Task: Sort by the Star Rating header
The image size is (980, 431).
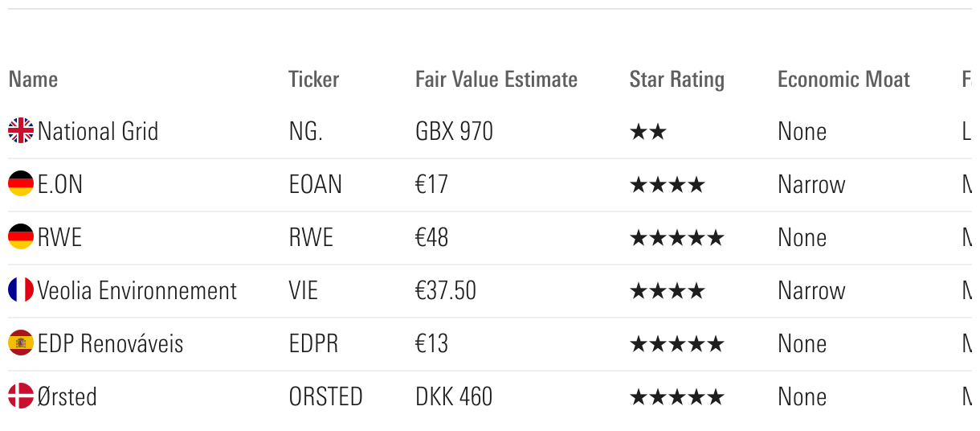Action: [x=676, y=80]
